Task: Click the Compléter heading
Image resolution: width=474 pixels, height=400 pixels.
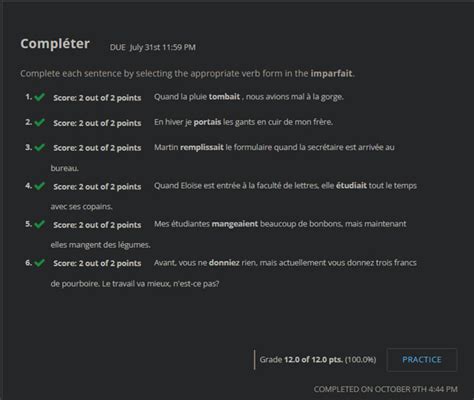Action: pyautogui.click(x=55, y=44)
